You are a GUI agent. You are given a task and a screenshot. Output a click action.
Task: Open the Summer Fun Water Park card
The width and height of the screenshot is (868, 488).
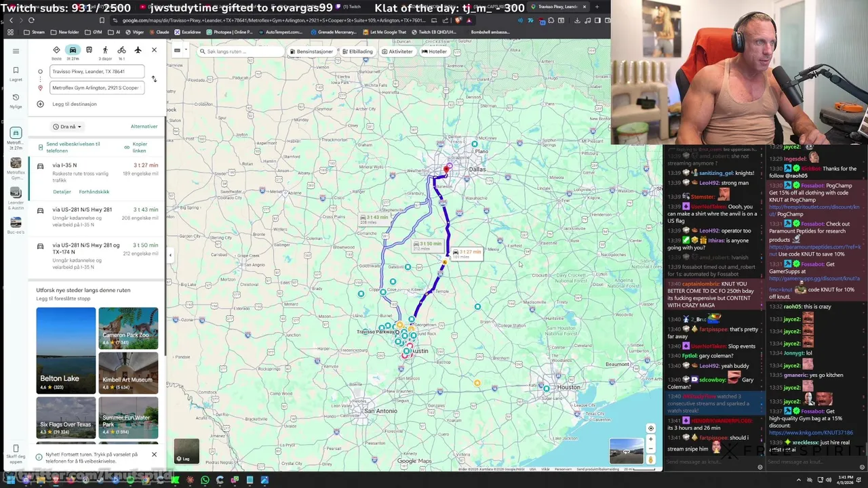[128, 417]
